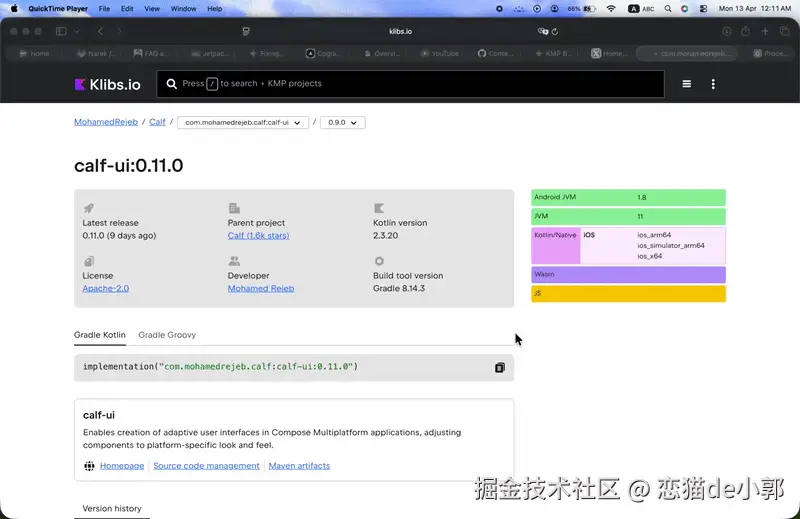Click the Siri icon in menu bar

point(685,9)
